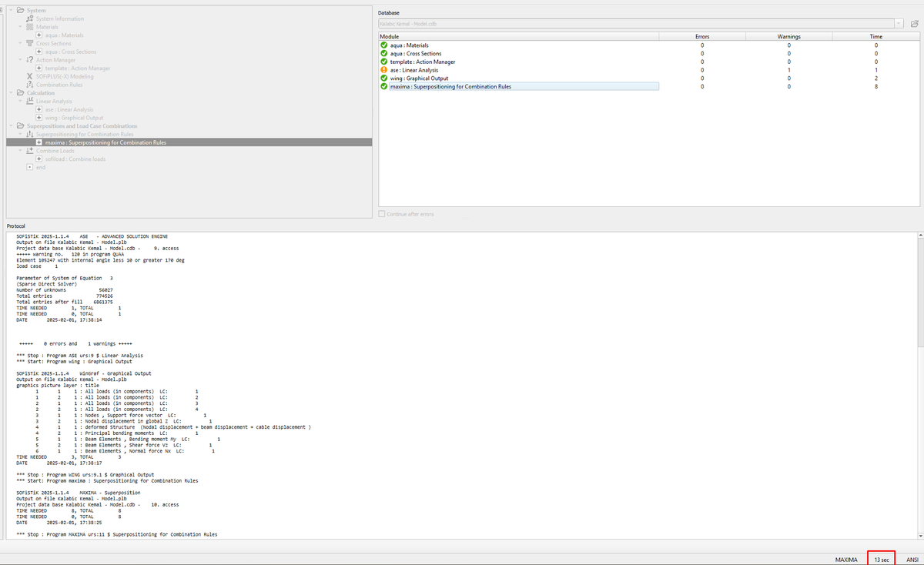924x565 pixels.
Task: Click the MAXIMA label in status bar
Action: click(x=846, y=560)
